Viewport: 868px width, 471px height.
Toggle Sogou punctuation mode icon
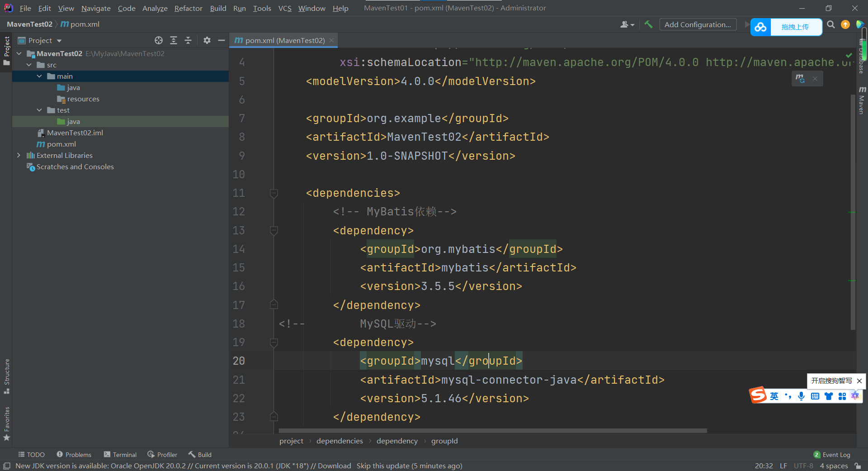click(x=788, y=396)
